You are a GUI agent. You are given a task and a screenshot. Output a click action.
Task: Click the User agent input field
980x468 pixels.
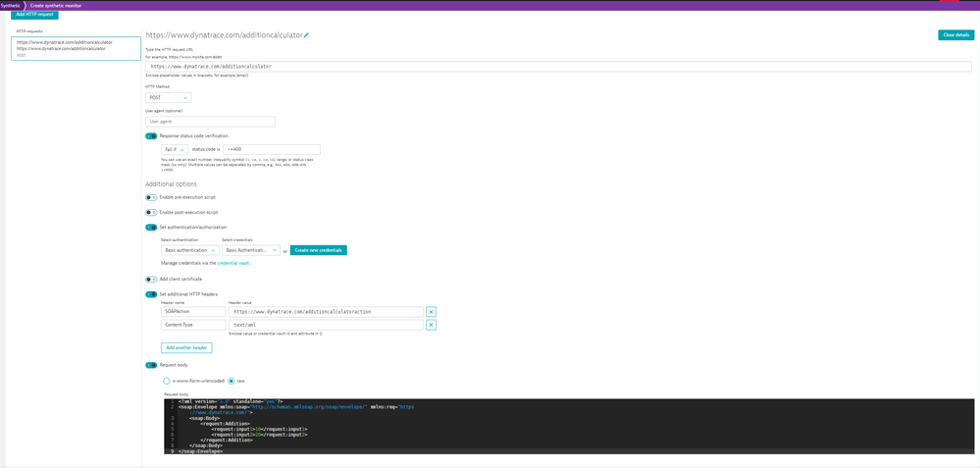point(210,122)
